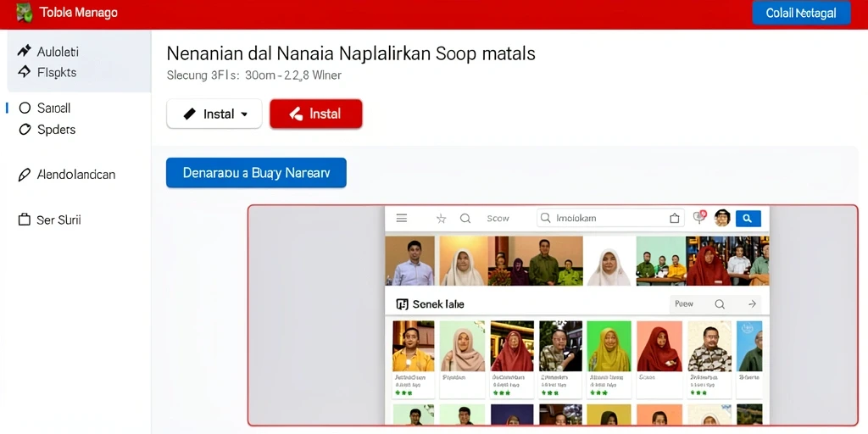Viewport: 868px width, 434px height.
Task: Click the circle icon beside Spders
Action: point(25,130)
